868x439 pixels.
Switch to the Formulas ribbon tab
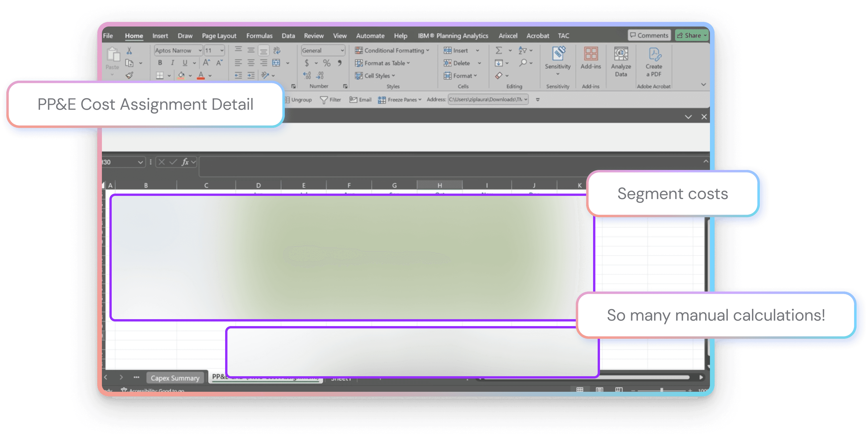tap(259, 36)
